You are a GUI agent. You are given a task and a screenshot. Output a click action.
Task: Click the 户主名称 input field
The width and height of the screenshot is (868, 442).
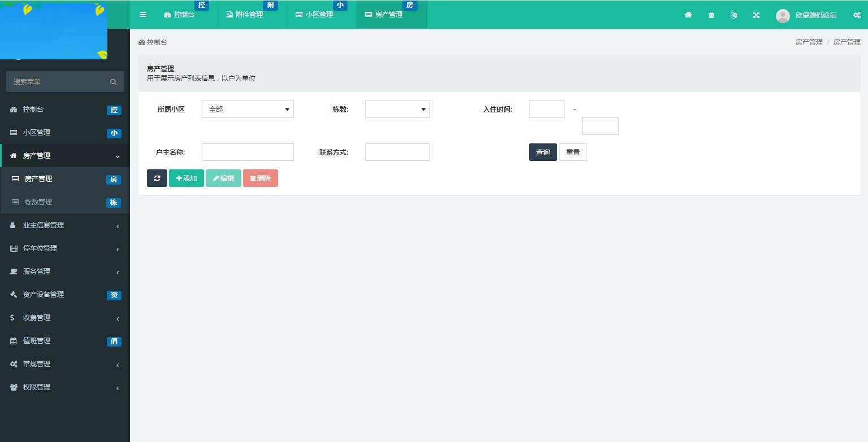248,152
